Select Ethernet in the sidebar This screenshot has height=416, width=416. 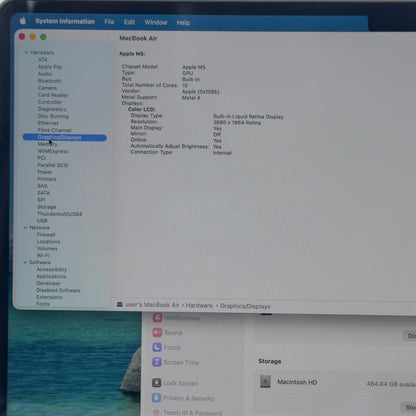coord(48,123)
